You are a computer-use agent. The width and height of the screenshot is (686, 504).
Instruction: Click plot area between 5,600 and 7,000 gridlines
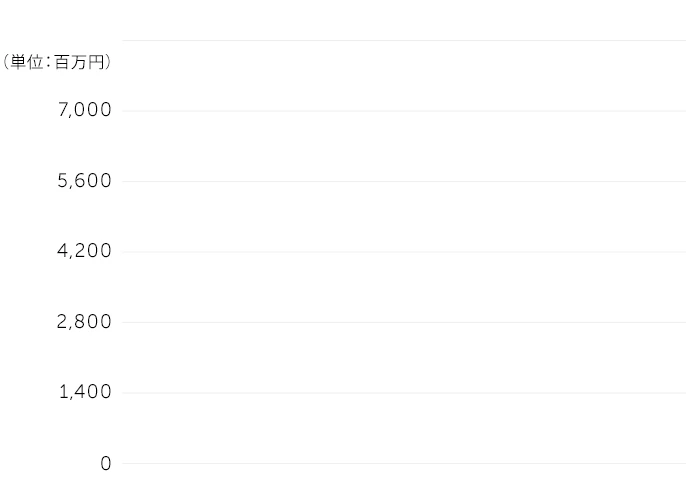point(404,146)
